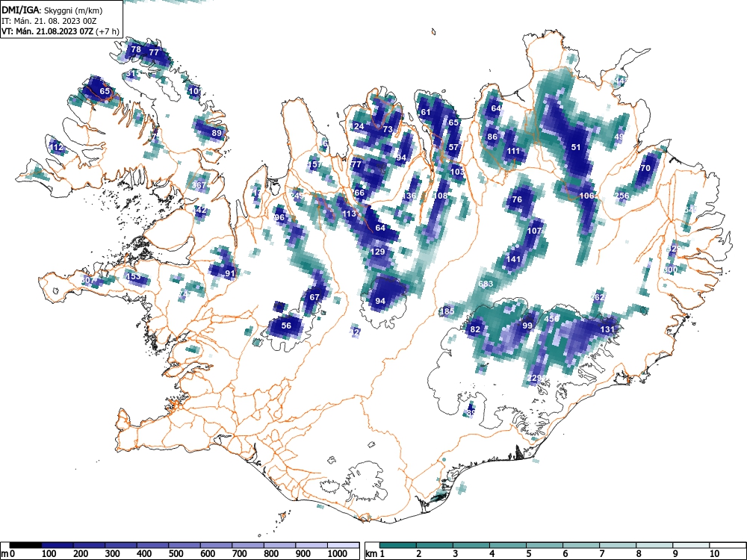This screenshot has height=560, width=747.
Task: Click the map value 141
Action: (513, 259)
